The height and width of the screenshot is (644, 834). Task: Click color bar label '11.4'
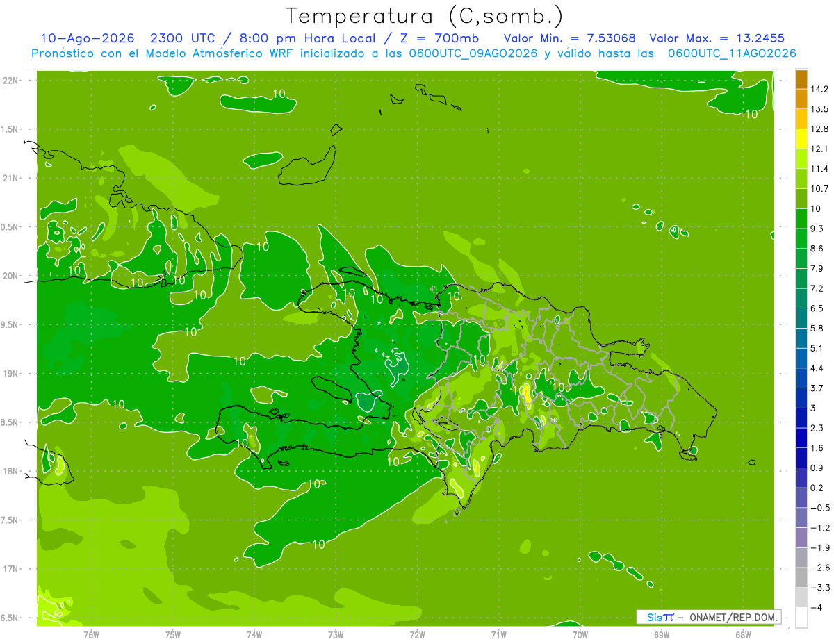(x=819, y=169)
